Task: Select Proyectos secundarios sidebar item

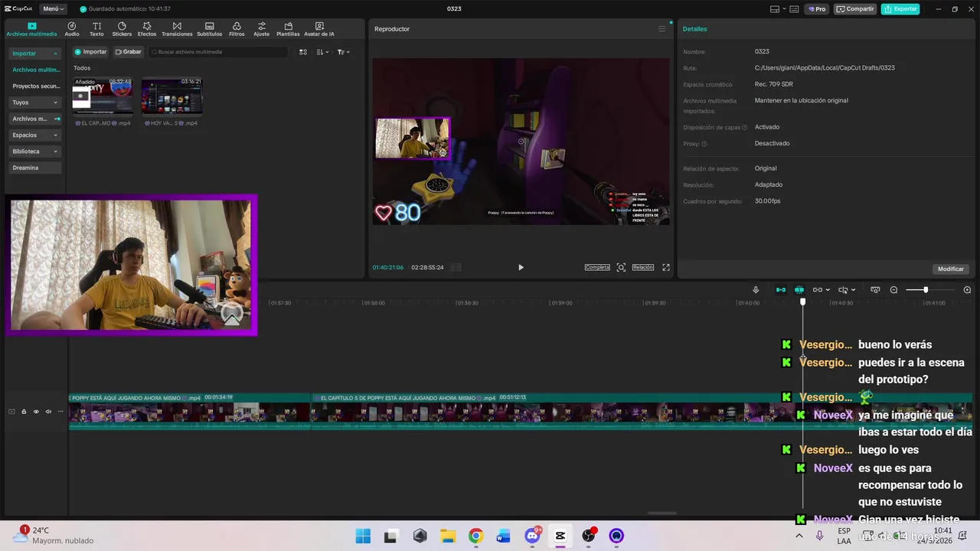Action: (35, 86)
